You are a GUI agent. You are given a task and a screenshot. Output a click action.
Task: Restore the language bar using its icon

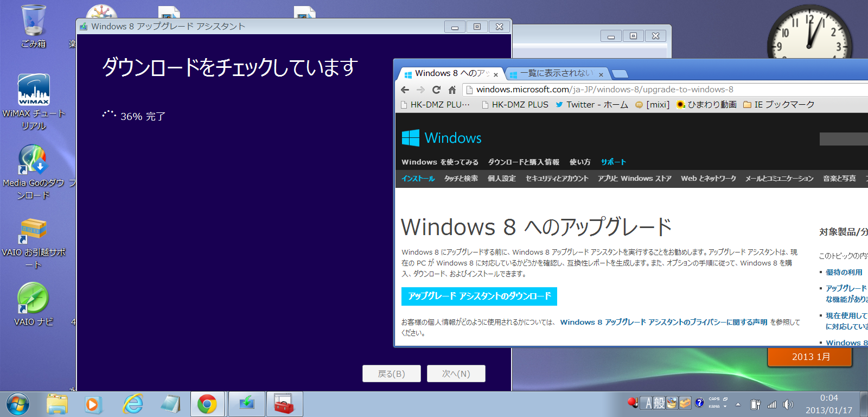pyautogui.click(x=725, y=399)
